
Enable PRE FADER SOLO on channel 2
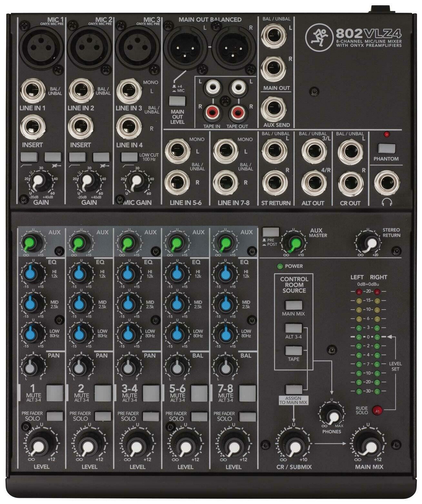(103, 416)
